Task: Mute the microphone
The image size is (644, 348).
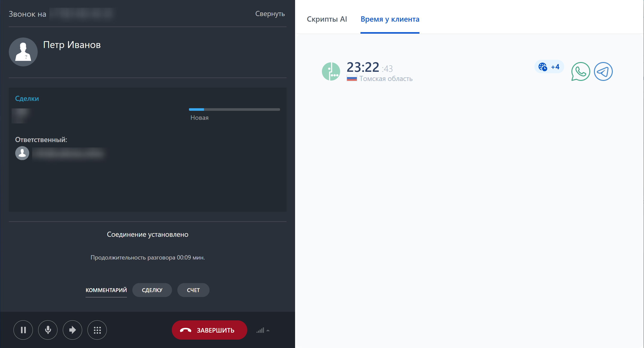Action: [48, 330]
